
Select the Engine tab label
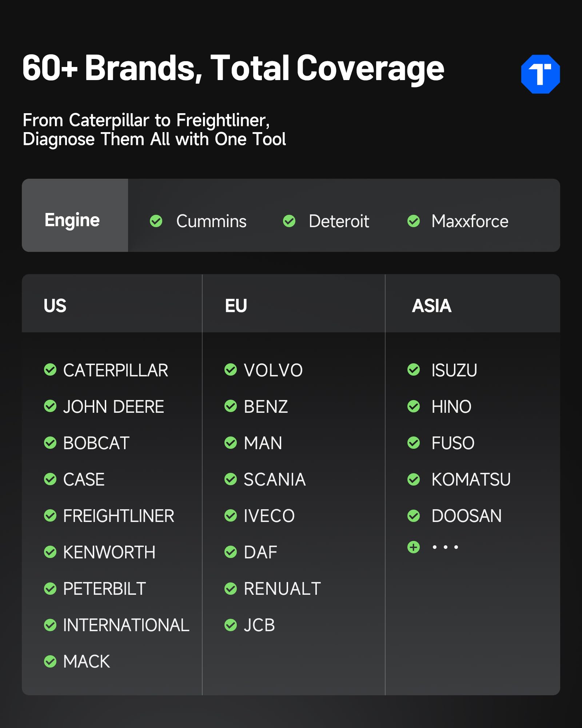click(72, 220)
